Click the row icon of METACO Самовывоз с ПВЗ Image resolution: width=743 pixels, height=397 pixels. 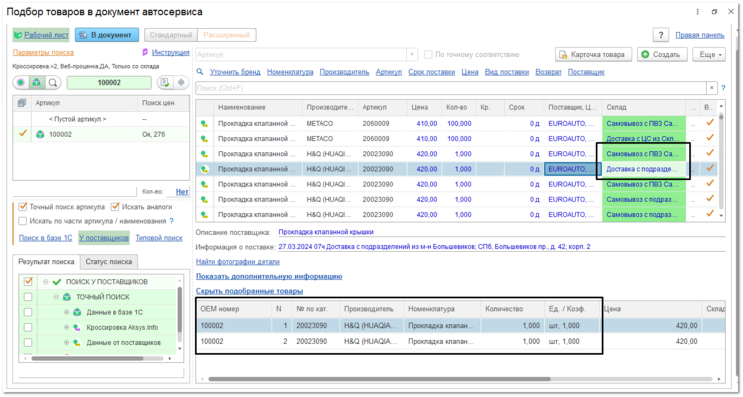point(204,124)
